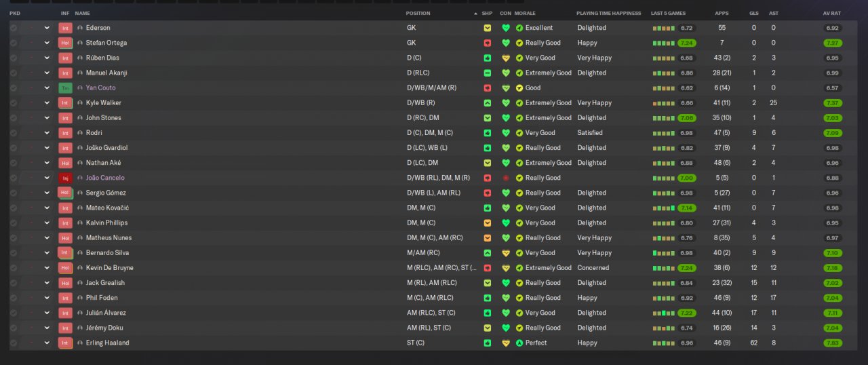This screenshot has width=868, height=365.
Task: Click the red injury condition icon for João Cancelo
Action: point(505,178)
